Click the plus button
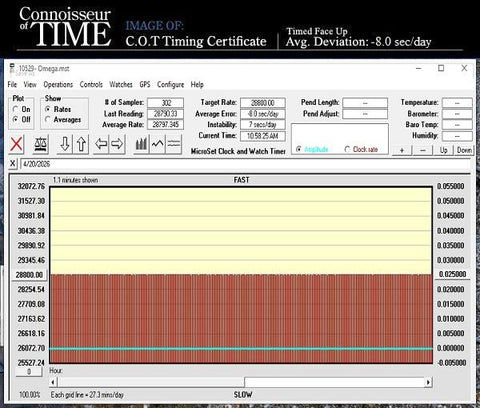This screenshot has height=408, width=480. [x=402, y=150]
